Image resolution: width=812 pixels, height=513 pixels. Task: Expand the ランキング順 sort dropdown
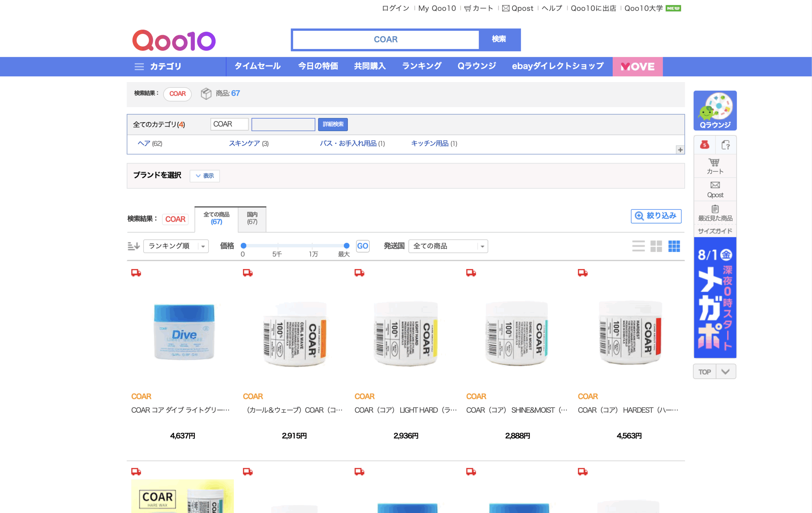[176, 246]
